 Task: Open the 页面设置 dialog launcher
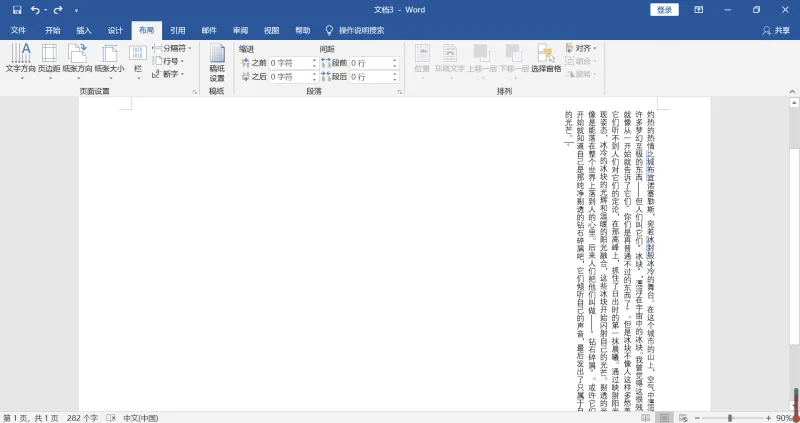point(194,92)
